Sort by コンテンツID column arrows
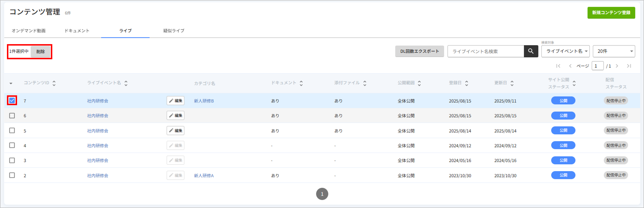 [54, 83]
